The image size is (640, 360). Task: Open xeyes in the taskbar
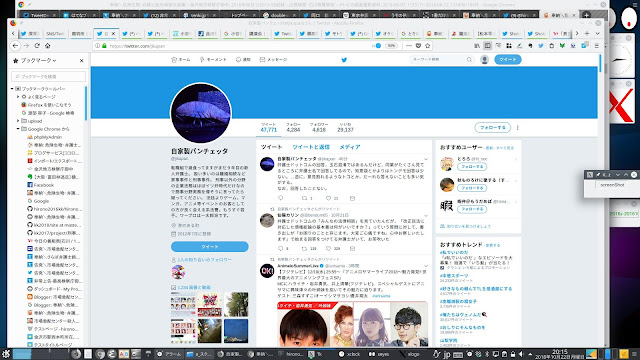379,354
